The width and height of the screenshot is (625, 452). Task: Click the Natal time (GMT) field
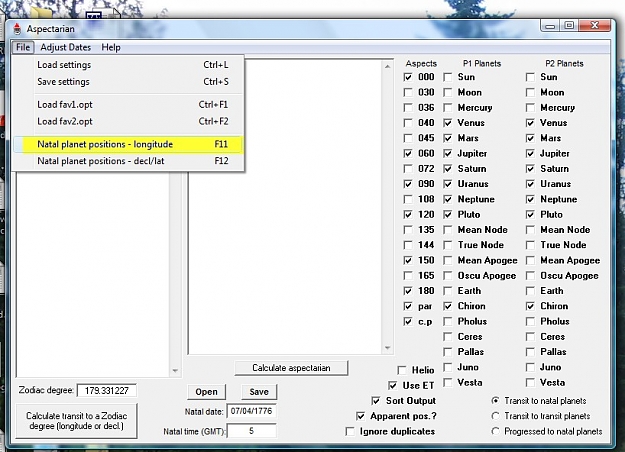click(x=252, y=431)
